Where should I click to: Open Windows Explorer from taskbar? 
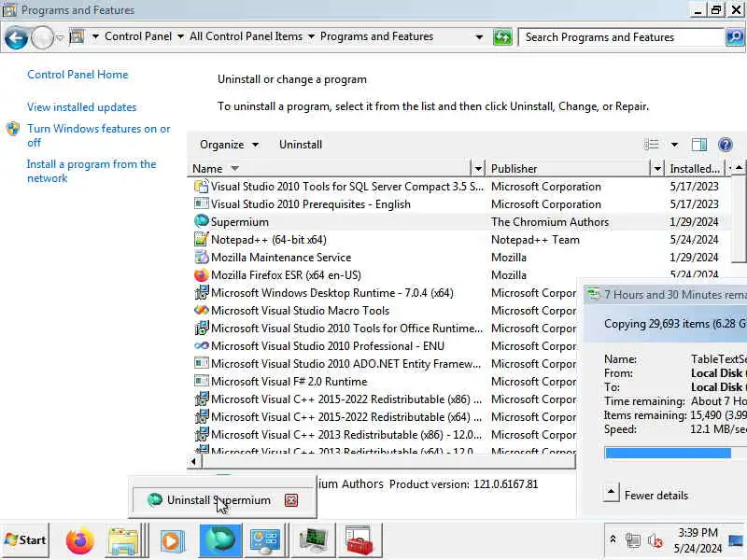pyautogui.click(x=123, y=541)
